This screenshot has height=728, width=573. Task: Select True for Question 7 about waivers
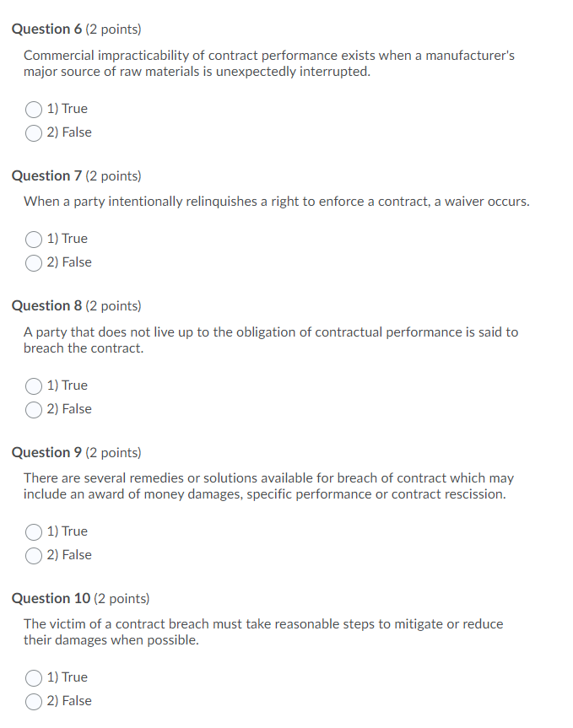tap(34, 239)
